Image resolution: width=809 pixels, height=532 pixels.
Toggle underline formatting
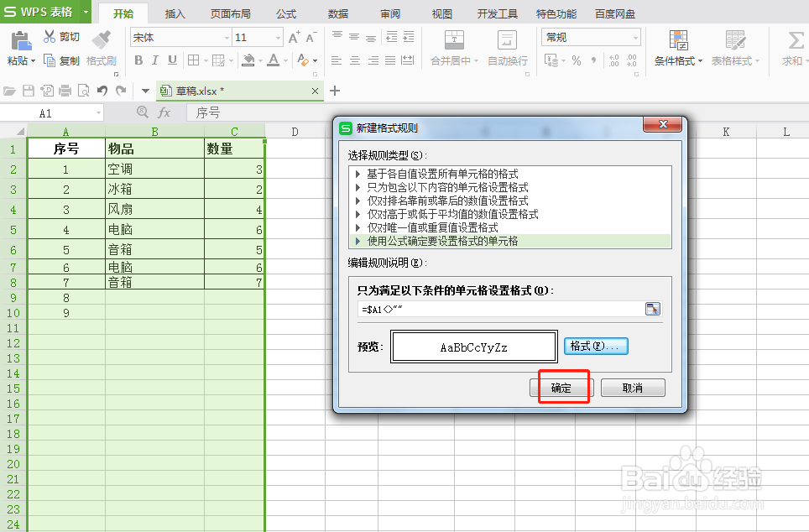coord(170,60)
